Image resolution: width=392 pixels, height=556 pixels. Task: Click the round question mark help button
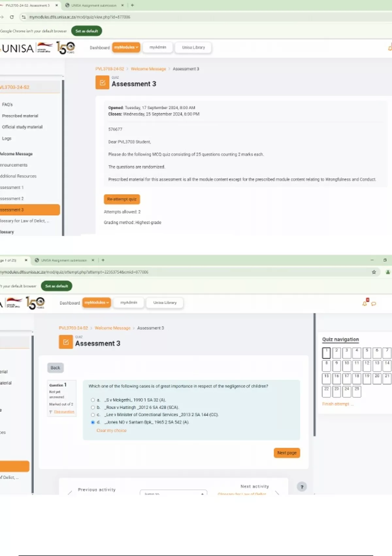302,487
